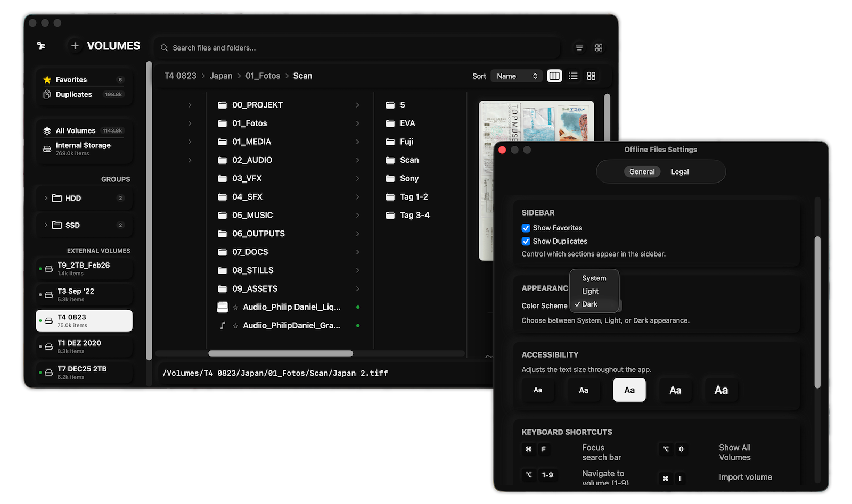This screenshot has height=504, width=852.
Task: Uncheck the Show Favorites checkbox
Action: (x=526, y=227)
